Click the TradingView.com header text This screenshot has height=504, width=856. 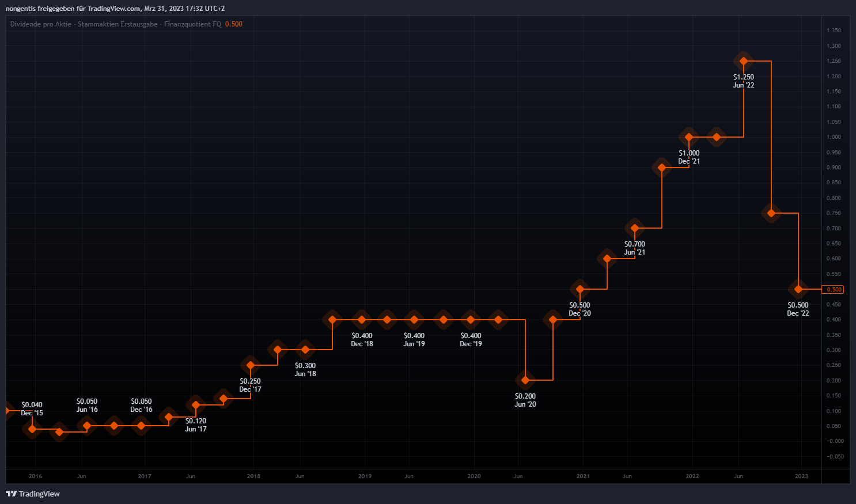point(113,9)
